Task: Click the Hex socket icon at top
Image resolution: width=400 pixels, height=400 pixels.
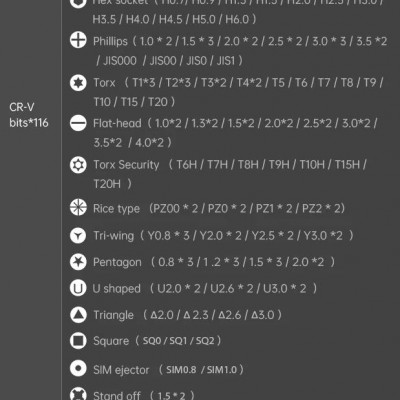Action: point(78,3)
